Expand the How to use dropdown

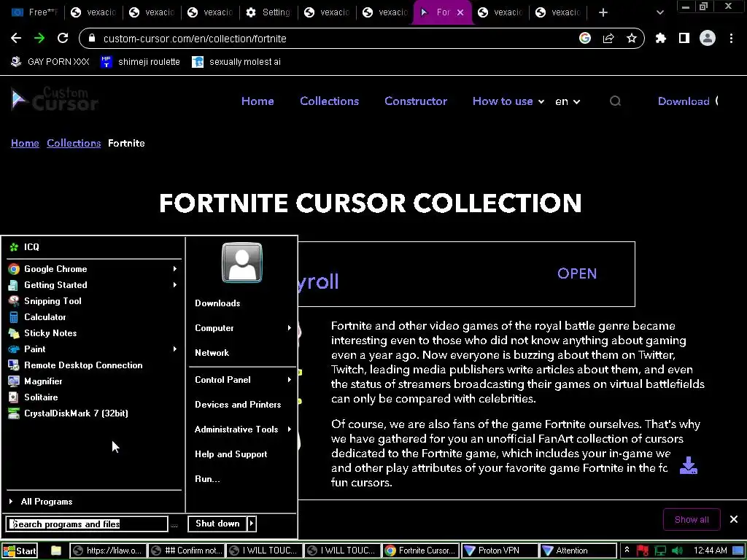tap(508, 101)
